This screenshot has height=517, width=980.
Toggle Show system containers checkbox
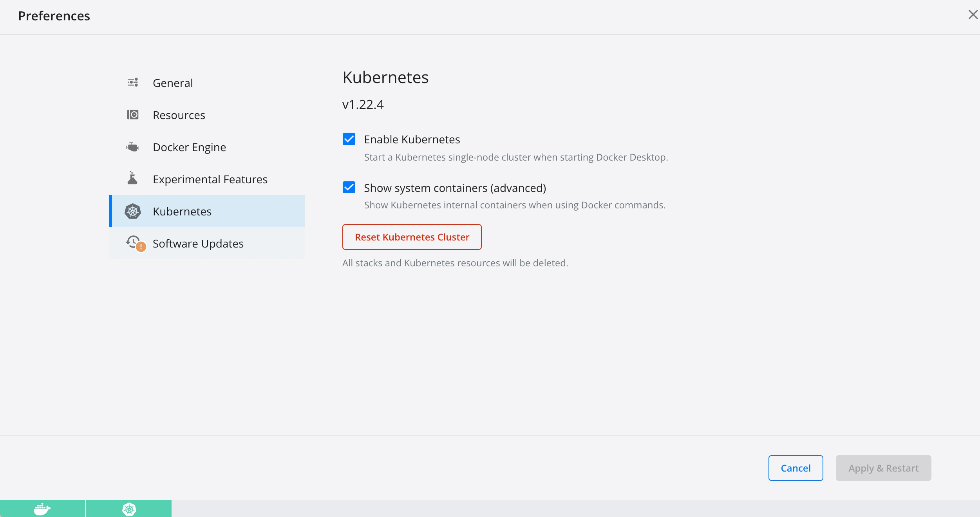tap(349, 188)
